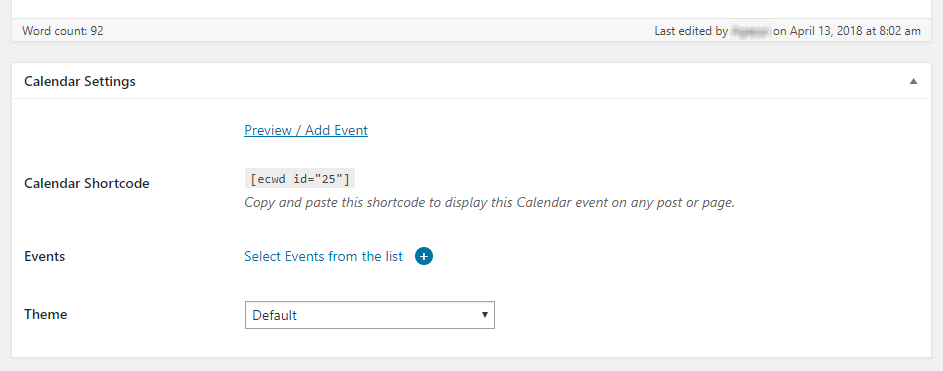Open the Theme dropdown arrow
This screenshot has height=371, width=943.
coord(484,314)
